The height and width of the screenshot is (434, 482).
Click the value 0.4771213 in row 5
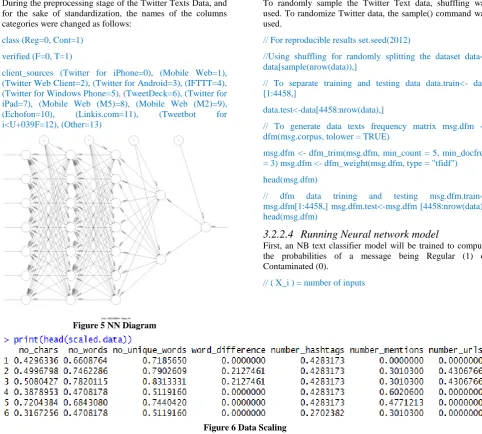401,403
